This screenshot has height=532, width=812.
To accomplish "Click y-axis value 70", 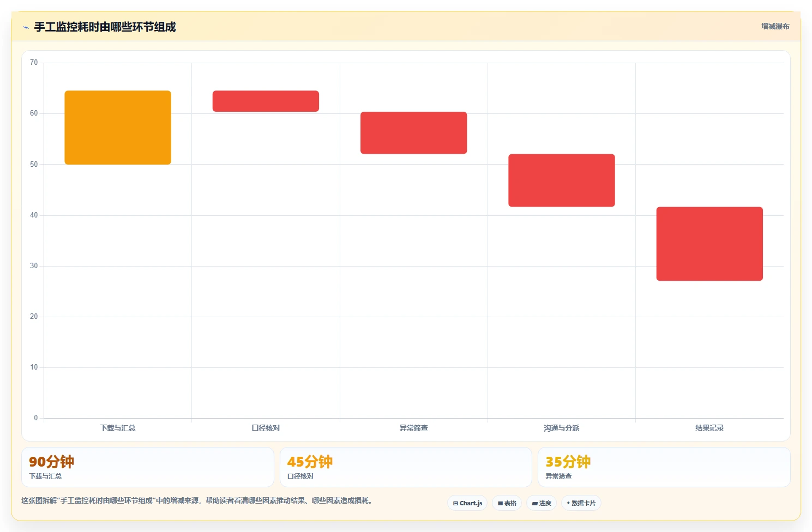I will pyautogui.click(x=34, y=63).
